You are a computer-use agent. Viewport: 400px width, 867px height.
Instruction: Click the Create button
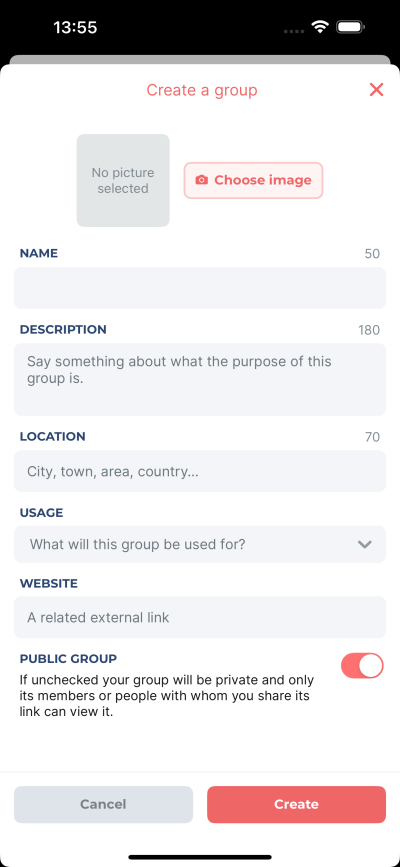297,805
